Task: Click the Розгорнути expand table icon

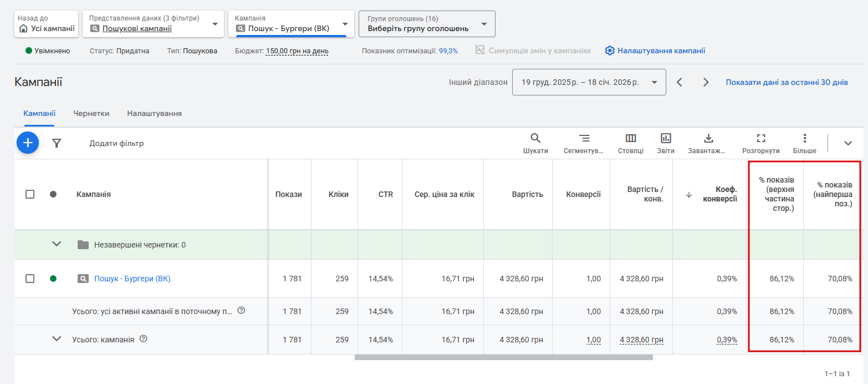Action: pos(760,143)
